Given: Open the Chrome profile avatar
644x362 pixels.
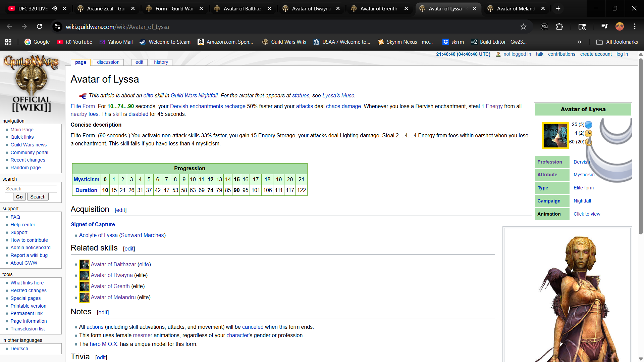Looking at the screenshot, I should pyautogui.click(x=620, y=27).
